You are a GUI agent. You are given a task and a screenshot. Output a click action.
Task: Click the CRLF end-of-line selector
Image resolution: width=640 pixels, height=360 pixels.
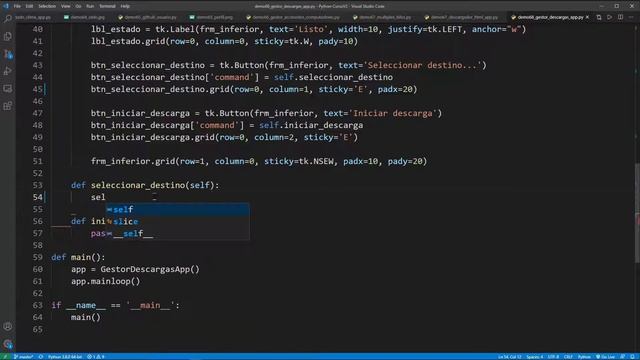[x=568, y=357]
